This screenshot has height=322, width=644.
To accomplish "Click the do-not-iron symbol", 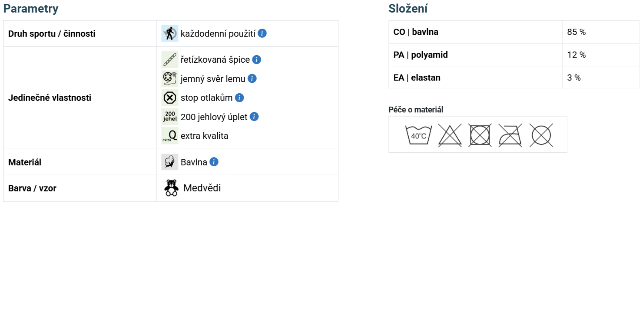I will [x=510, y=135].
